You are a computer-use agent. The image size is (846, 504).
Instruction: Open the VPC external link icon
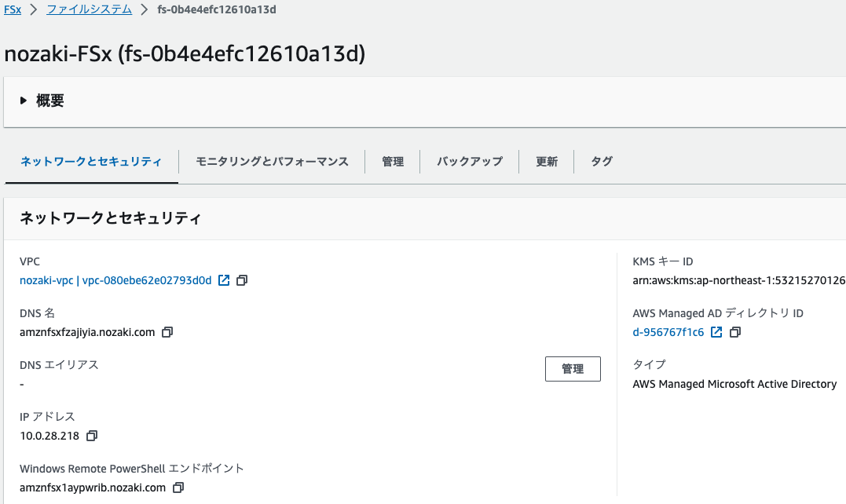(224, 280)
